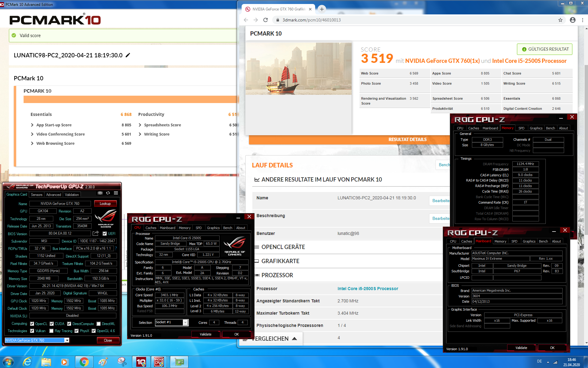Open Chrome profile account icon
588x368 pixels.
pyautogui.click(x=572, y=20)
